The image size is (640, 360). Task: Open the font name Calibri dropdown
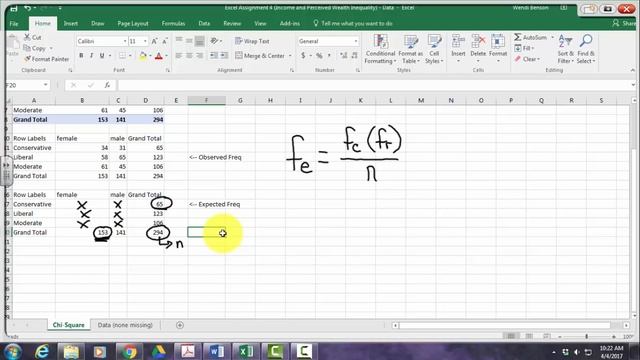click(x=125, y=41)
